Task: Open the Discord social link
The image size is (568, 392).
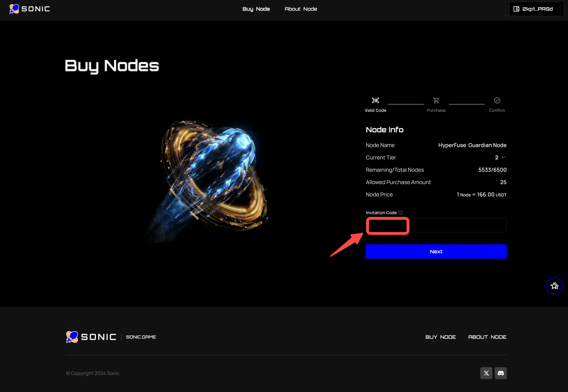Action: click(501, 373)
